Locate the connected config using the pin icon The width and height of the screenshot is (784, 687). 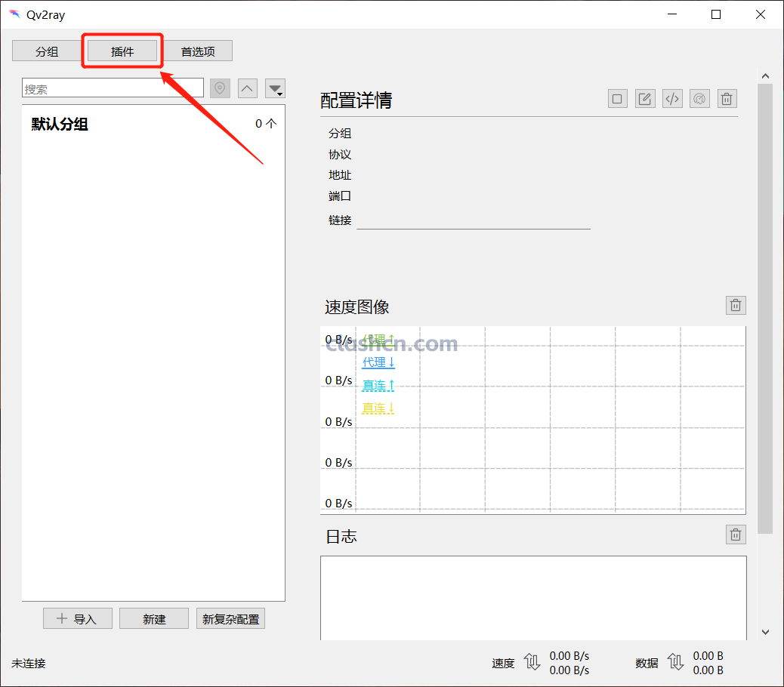(x=220, y=88)
